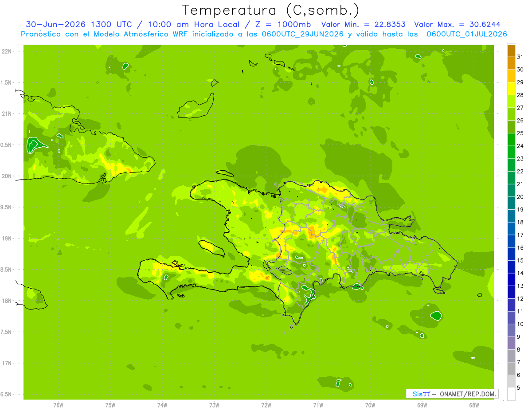Click the 'ONAMET/REP.DOM.' credit label

[469, 394]
